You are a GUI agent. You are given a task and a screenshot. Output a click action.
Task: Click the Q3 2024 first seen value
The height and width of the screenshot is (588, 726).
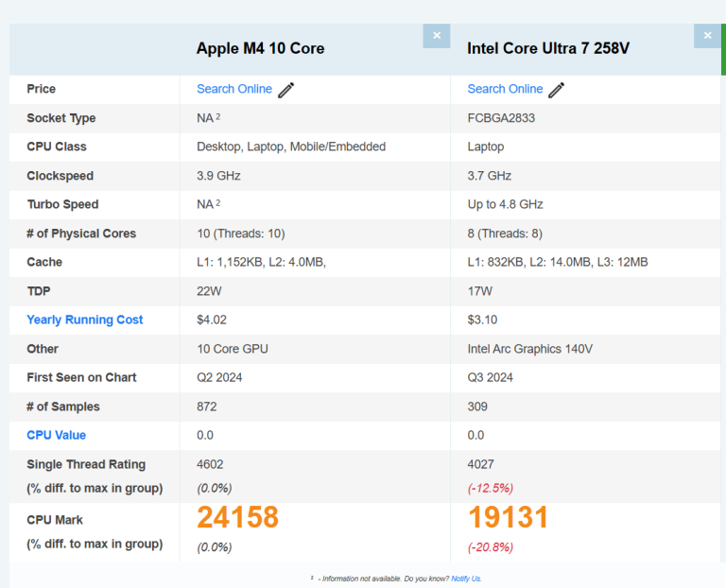pos(490,377)
